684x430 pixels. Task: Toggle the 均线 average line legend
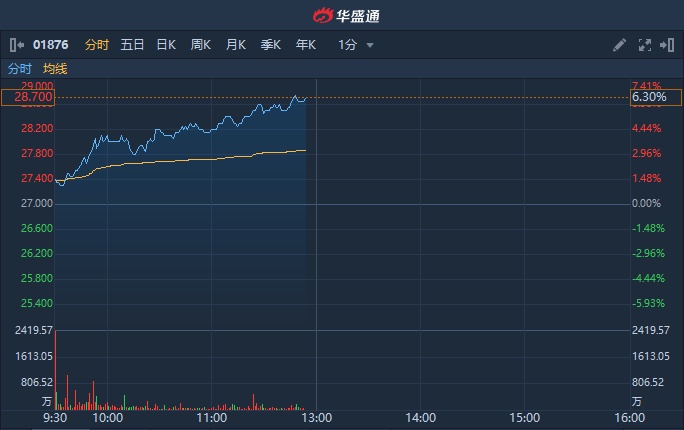tap(55, 69)
